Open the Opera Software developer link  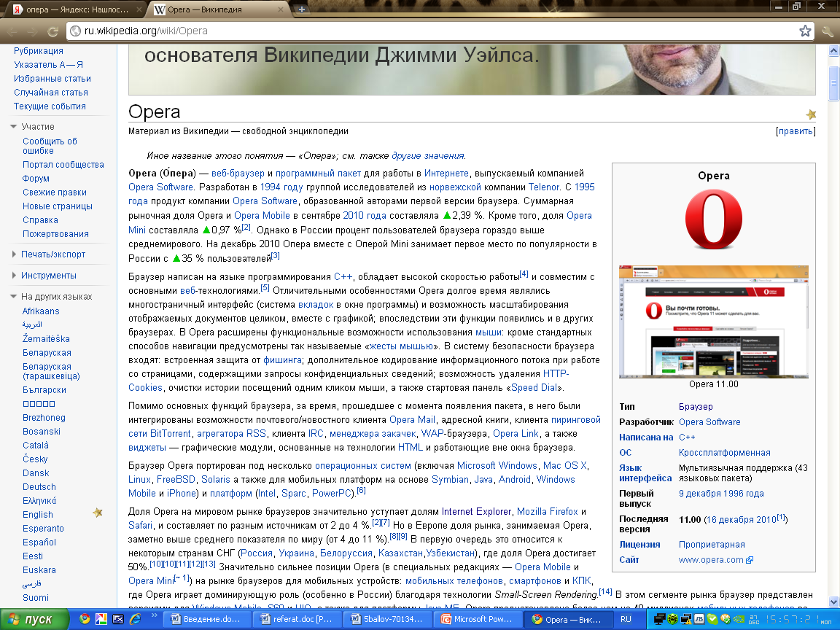pyautogui.click(x=709, y=422)
